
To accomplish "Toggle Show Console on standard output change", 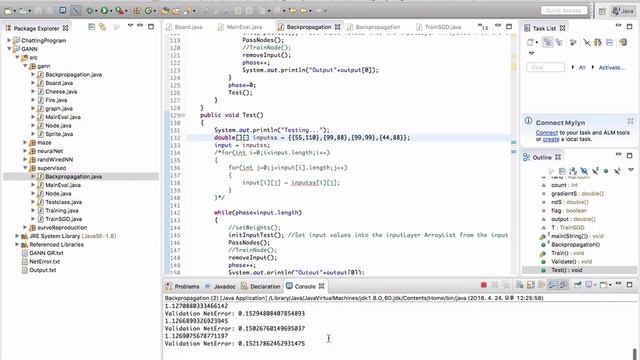I will point(553,285).
